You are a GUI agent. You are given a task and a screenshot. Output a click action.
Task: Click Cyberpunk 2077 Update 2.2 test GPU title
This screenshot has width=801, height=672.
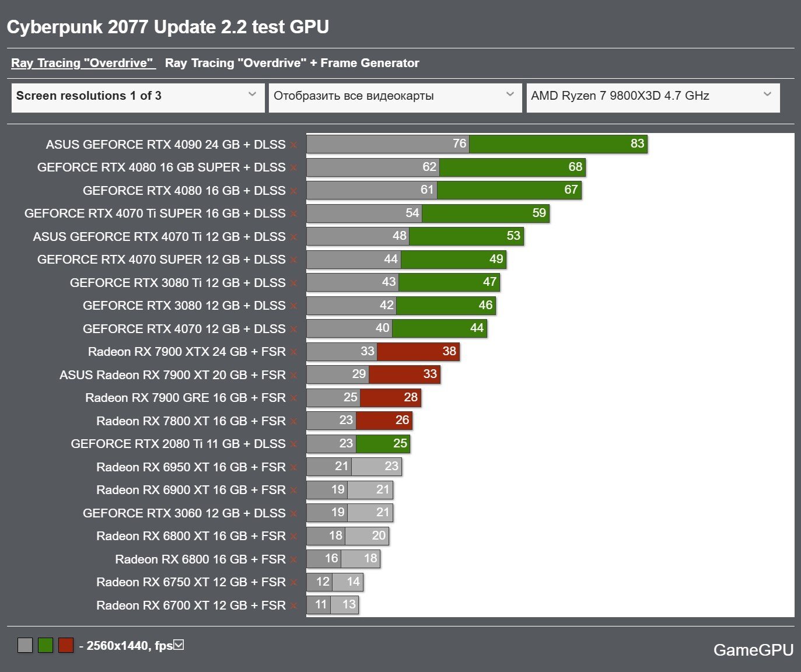tap(168, 27)
